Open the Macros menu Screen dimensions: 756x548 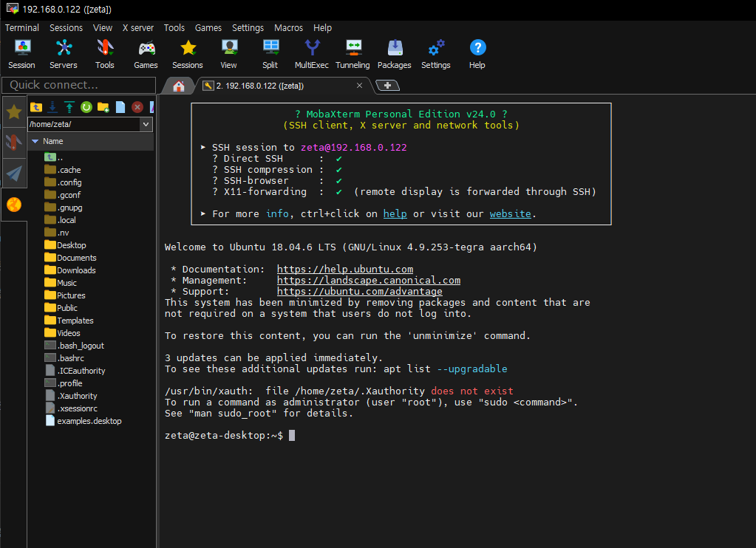[288, 28]
